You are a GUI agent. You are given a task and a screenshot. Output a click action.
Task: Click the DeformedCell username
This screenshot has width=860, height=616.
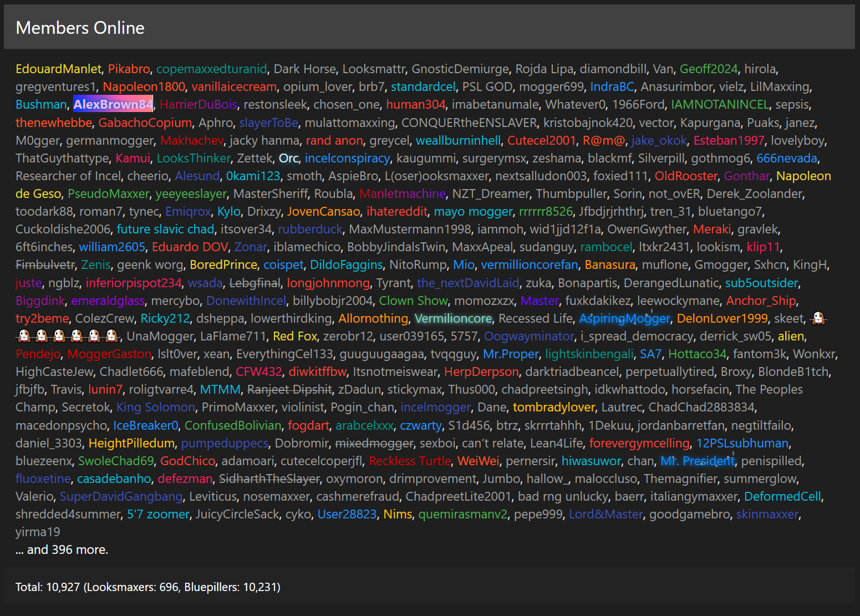click(x=782, y=496)
